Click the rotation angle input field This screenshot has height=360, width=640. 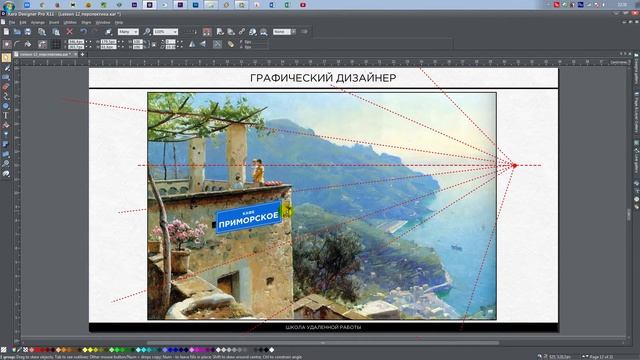pos(171,42)
